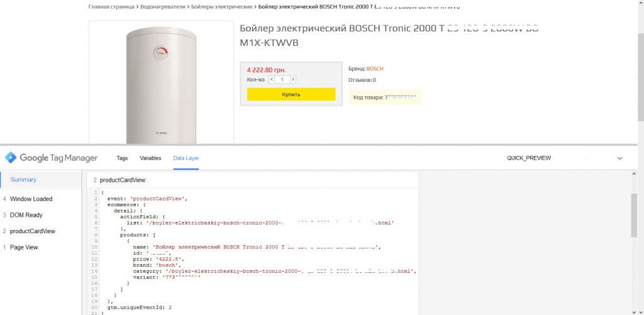Screen dimensions: 644x315
Task: Select the Page View event
Action: point(24,247)
